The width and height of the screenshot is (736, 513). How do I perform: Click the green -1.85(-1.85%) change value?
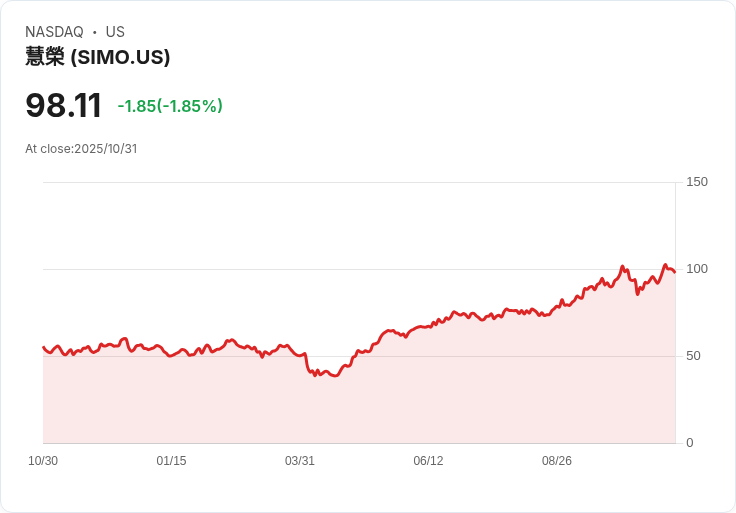tap(170, 106)
